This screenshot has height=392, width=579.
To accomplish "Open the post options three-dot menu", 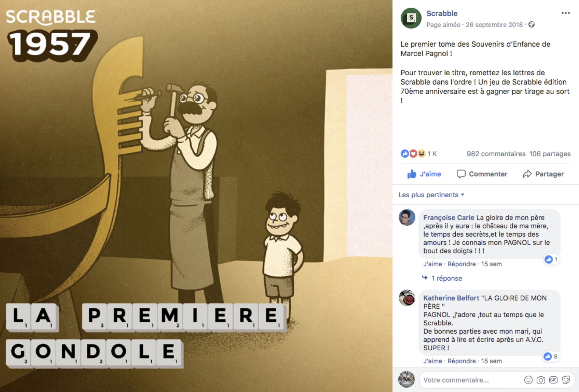I will click(x=566, y=13).
